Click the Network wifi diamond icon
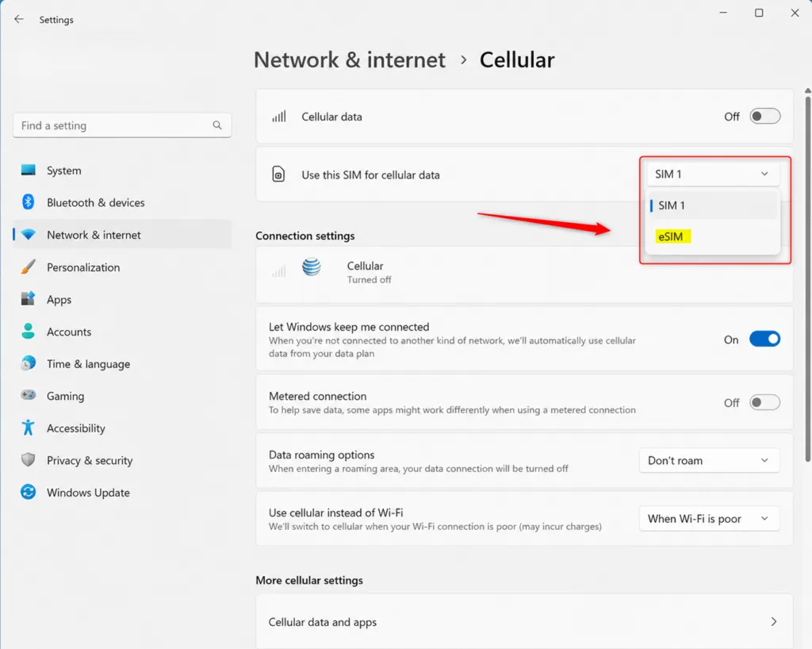This screenshot has width=812, height=649. (28, 234)
